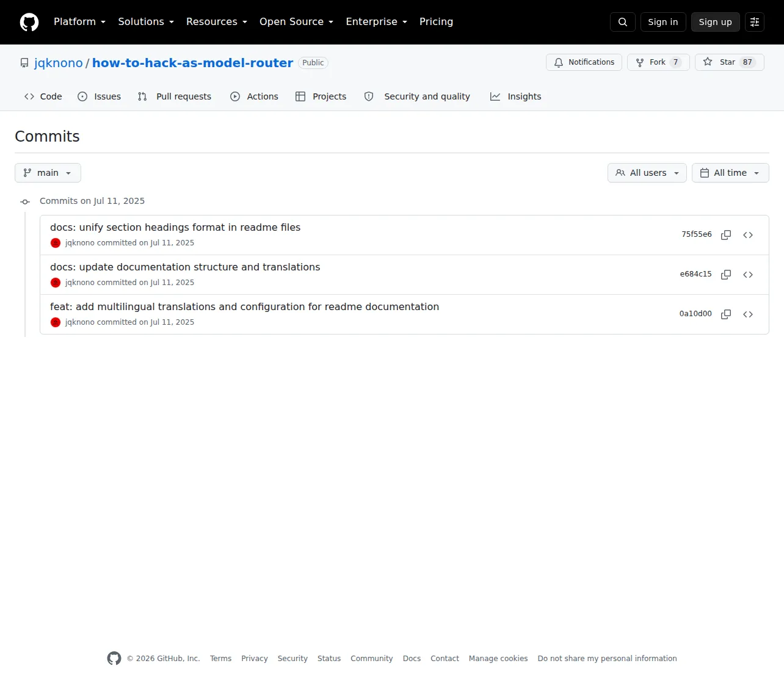Click the Sign up button
The height and width of the screenshot is (691, 784).
point(716,22)
